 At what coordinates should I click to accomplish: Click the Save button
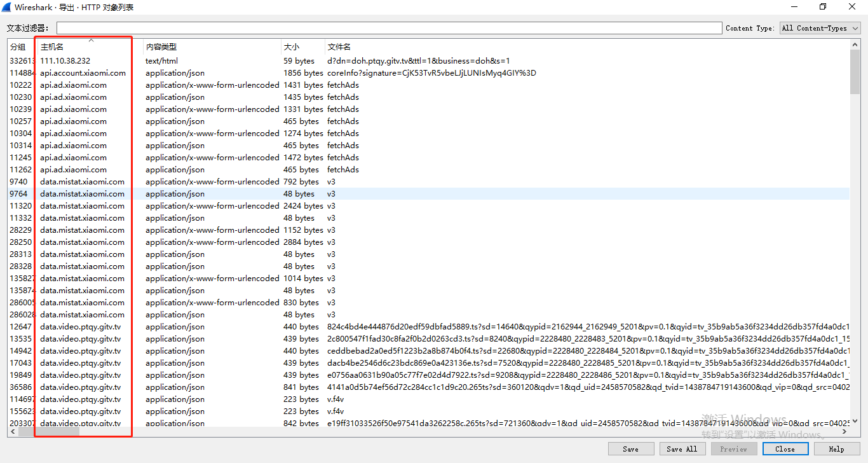631,449
